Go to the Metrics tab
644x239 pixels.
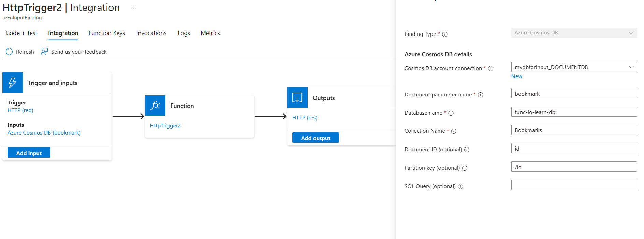click(210, 33)
